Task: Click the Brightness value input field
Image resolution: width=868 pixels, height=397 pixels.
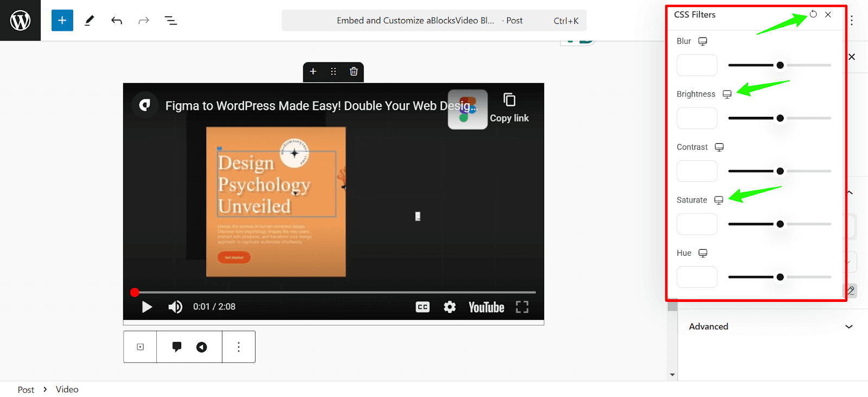Action: pos(697,118)
